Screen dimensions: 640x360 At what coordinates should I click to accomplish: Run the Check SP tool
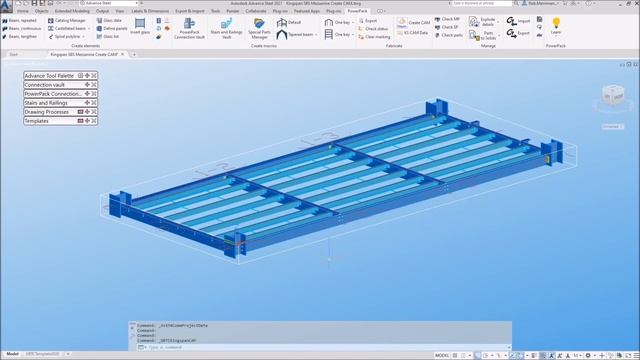tap(447, 27)
